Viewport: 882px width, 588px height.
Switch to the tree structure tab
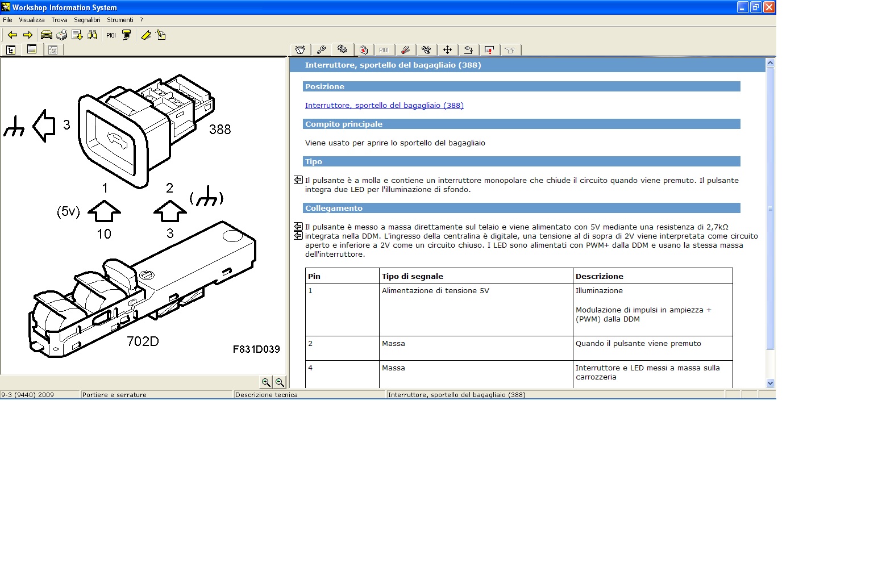coord(11,50)
